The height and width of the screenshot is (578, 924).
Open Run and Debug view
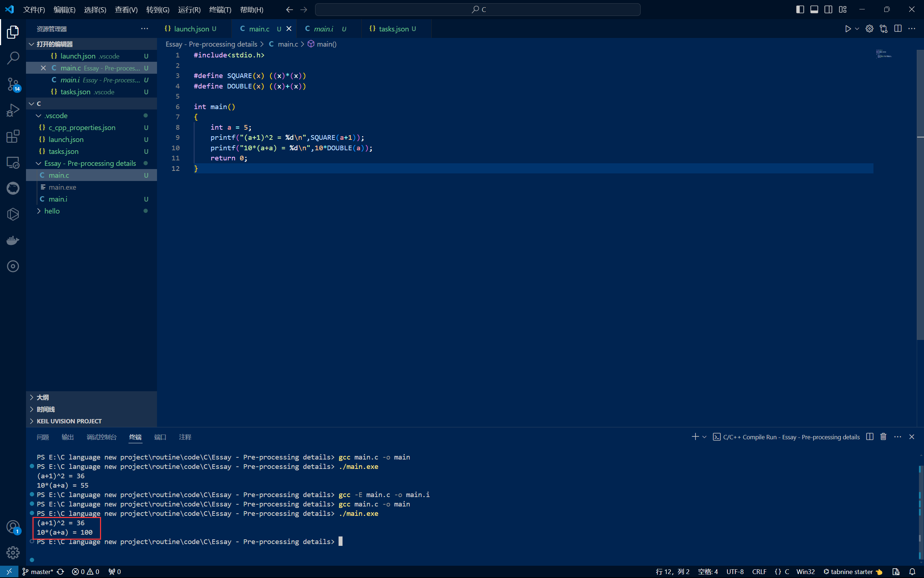13,110
